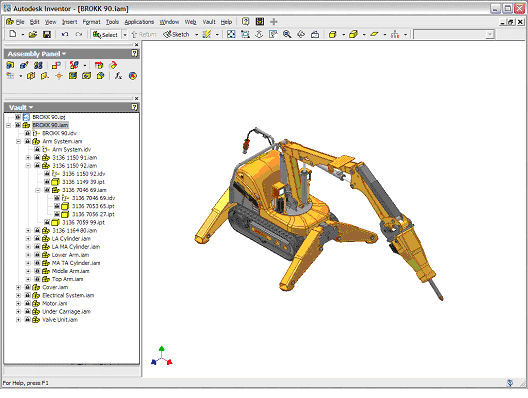This screenshot has width=528, height=398.
Task: Select LA Cylinder.iam in the tree
Action: tap(71, 239)
